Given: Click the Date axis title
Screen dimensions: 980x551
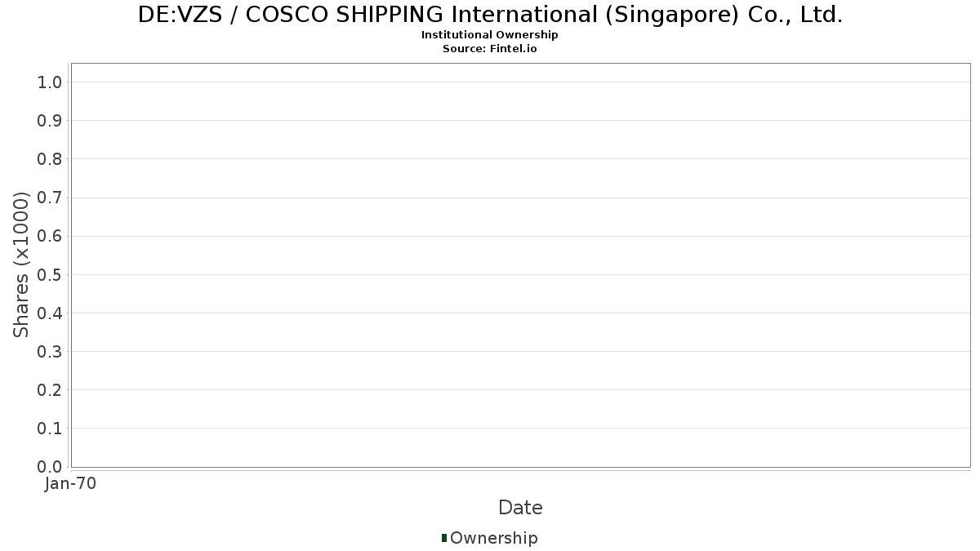Looking at the screenshot, I should tap(520, 508).
